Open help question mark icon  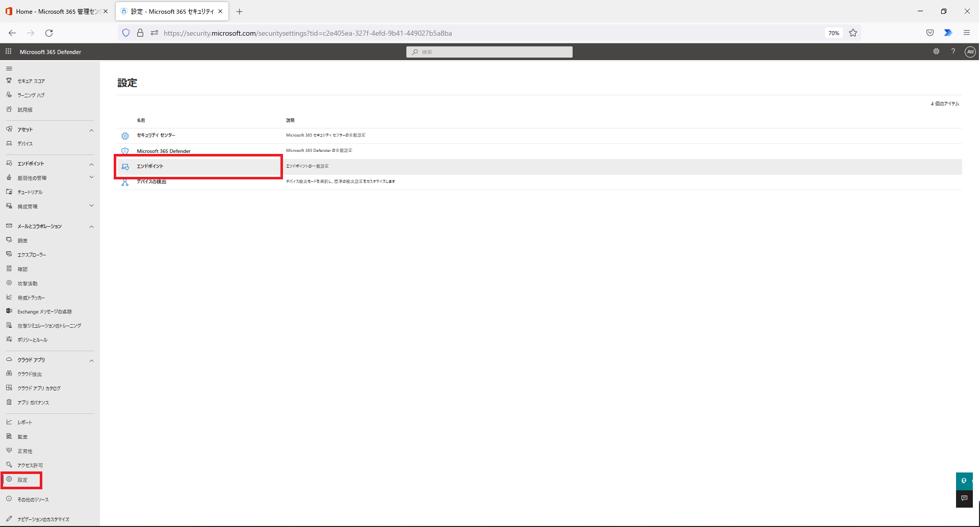953,51
